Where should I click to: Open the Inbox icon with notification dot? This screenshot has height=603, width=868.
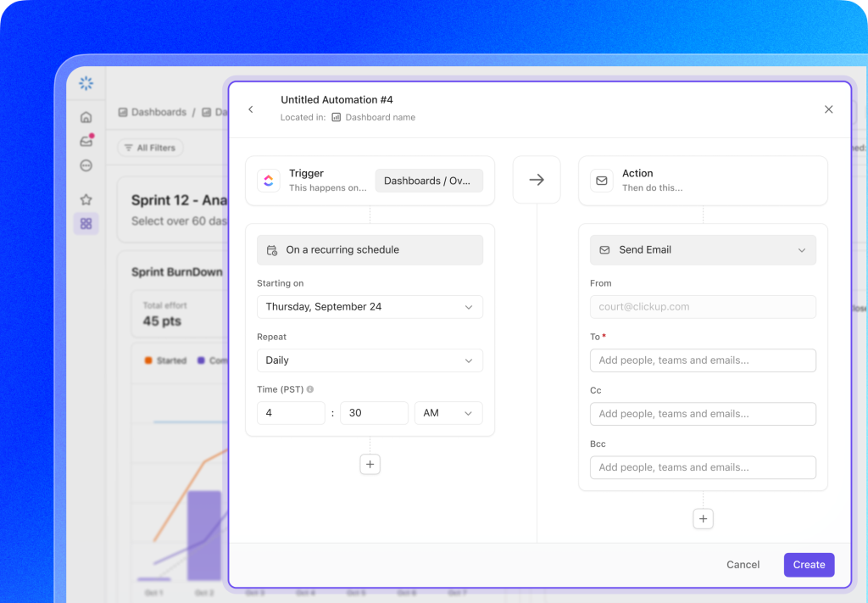point(86,141)
